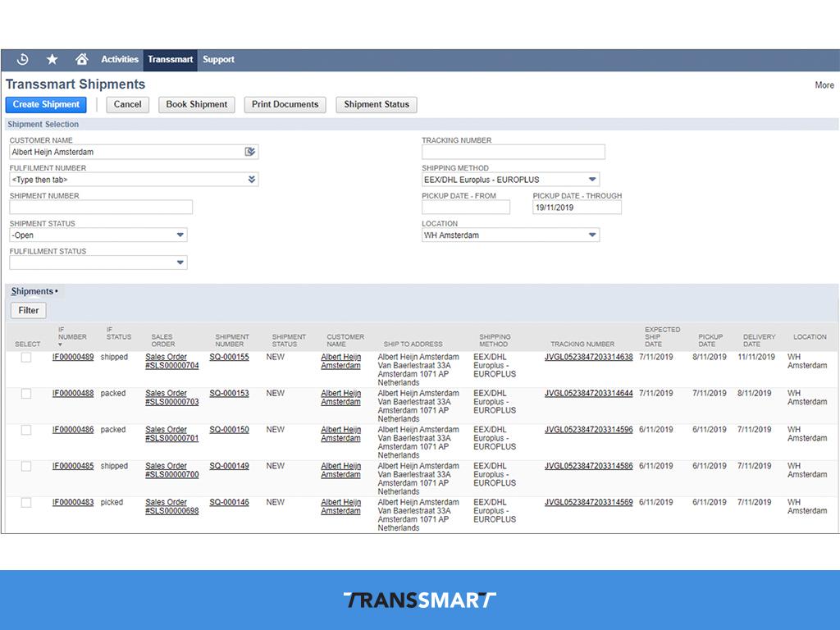Click into the Tracking Number input field
Screen dimensions: 840x630
[513, 152]
